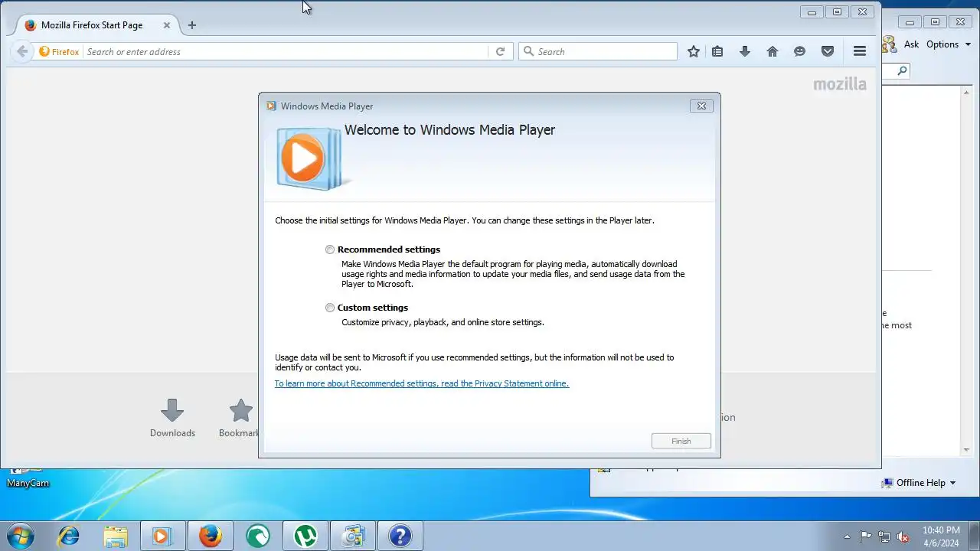Click the search magnifier in Help window
980x551 pixels.
point(902,71)
